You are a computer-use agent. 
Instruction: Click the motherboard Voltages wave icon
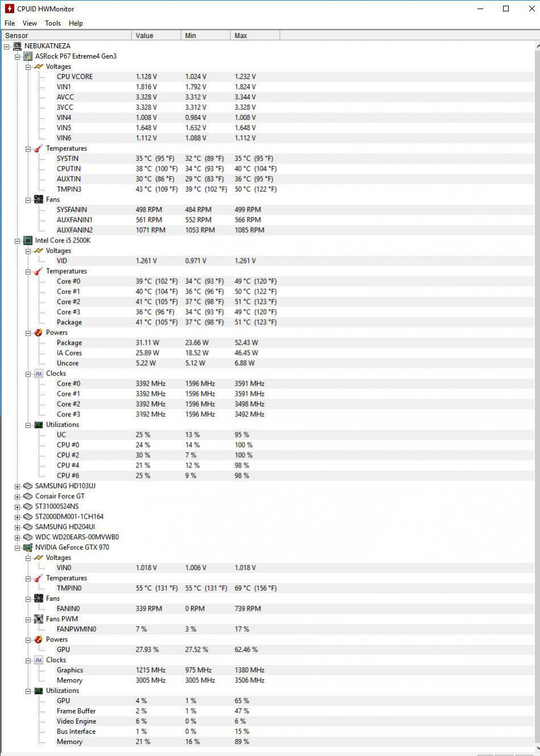(39, 67)
